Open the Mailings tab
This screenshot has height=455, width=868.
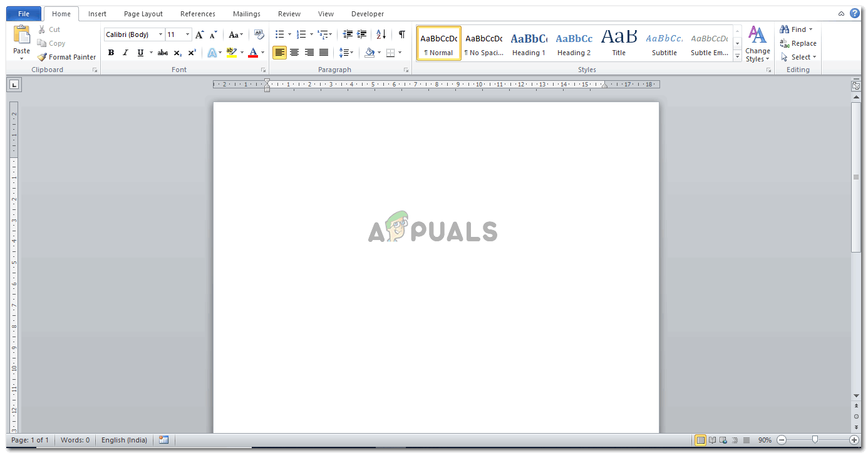(x=247, y=14)
